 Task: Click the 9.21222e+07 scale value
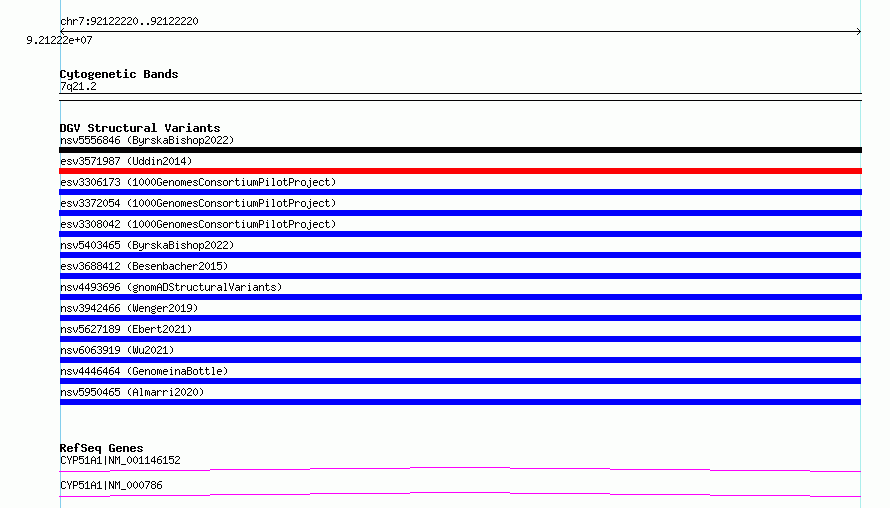point(59,40)
